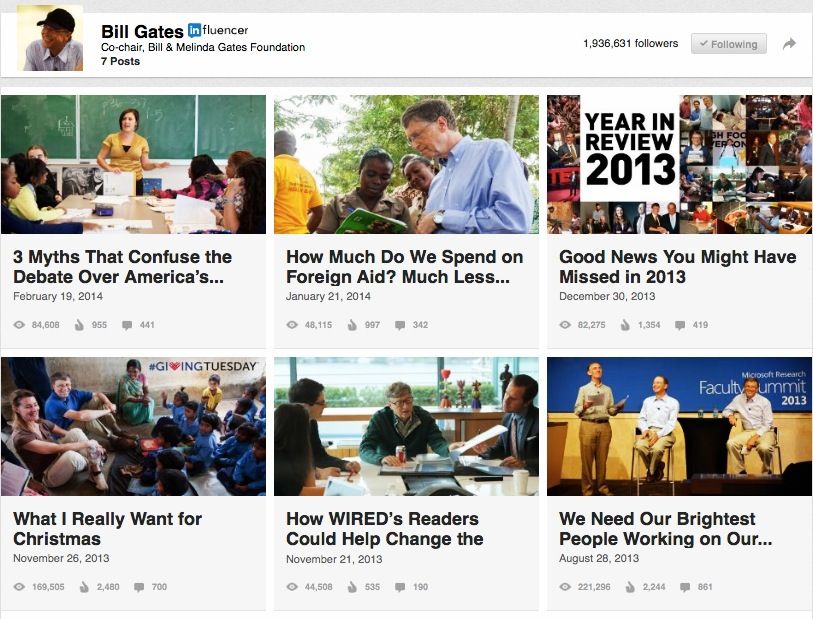Click the LinkedIn Influencer badge icon

[194, 31]
